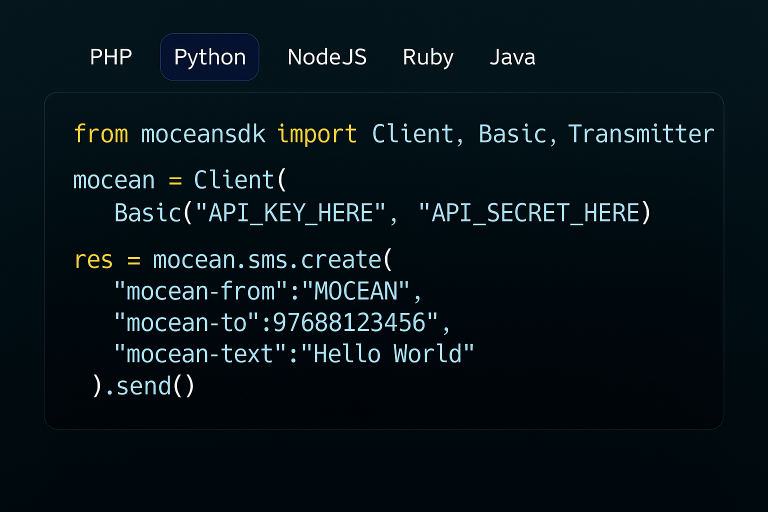Screen dimensions: 768x512
Task: Click the "mocean-to":97688123456 line
Action: 282,322
